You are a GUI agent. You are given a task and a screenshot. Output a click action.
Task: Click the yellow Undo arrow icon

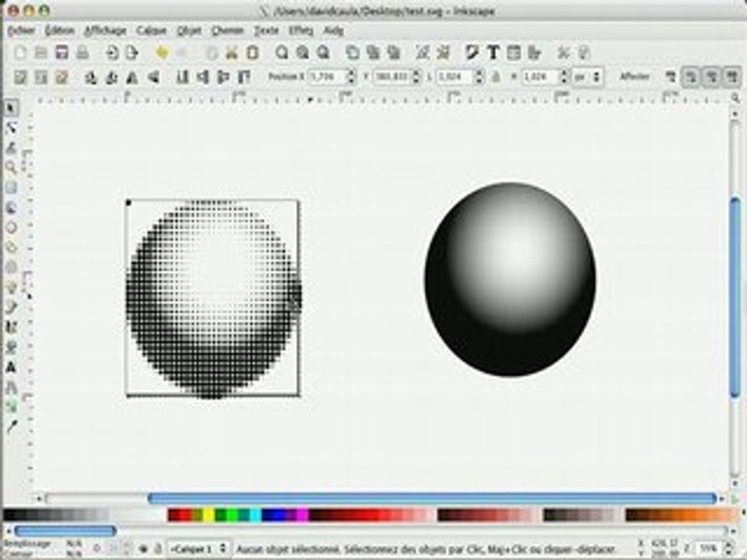coord(163,52)
